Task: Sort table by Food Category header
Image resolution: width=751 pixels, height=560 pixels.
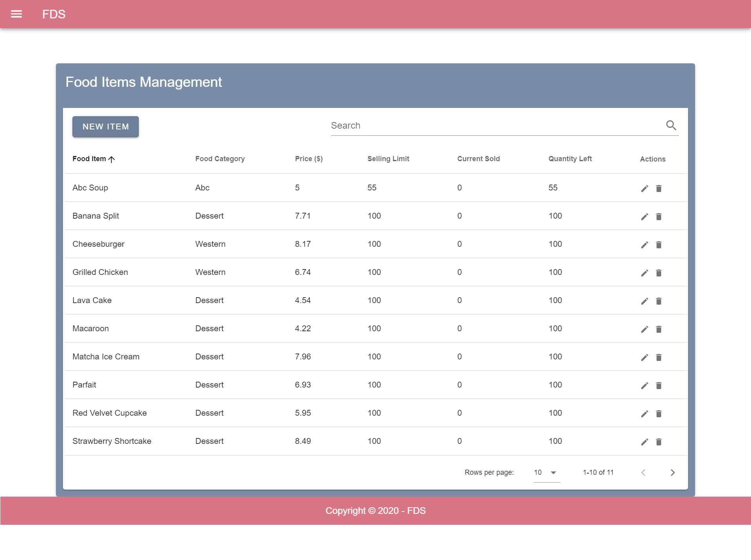Action: pos(220,159)
